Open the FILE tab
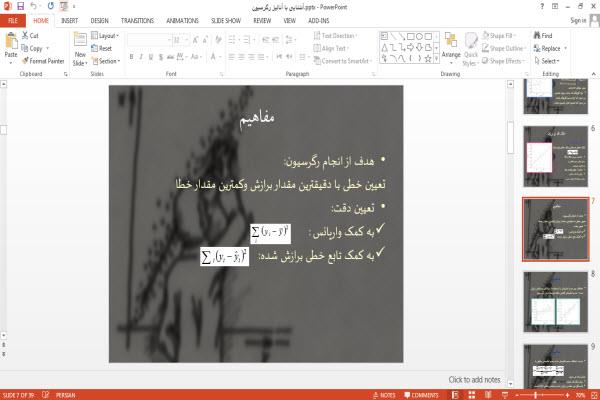Image resolution: width=600 pixels, height=400 pixels. 13,21
